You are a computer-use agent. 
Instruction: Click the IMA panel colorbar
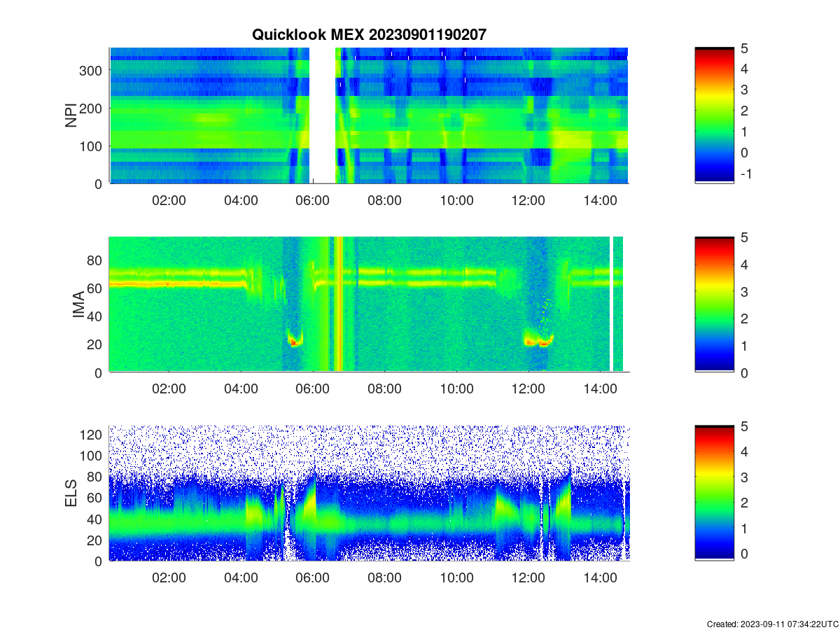click(x=714, y=304)
